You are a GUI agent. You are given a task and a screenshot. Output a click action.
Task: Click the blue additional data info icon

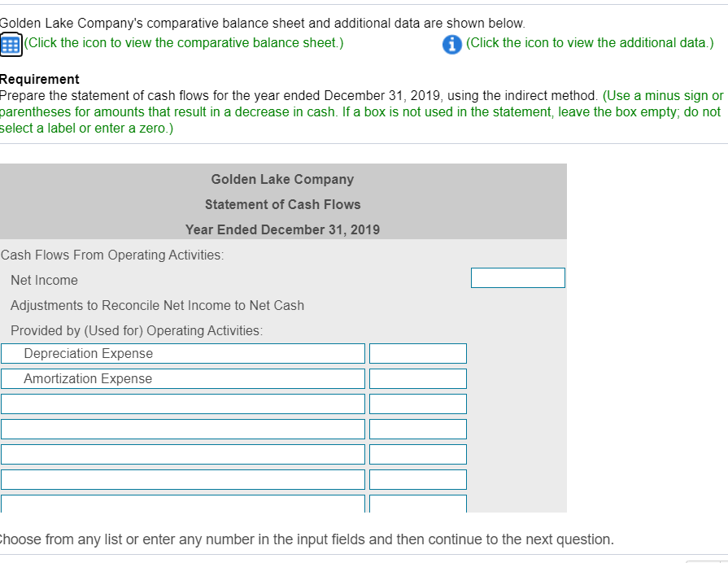(x=452, y=45)
